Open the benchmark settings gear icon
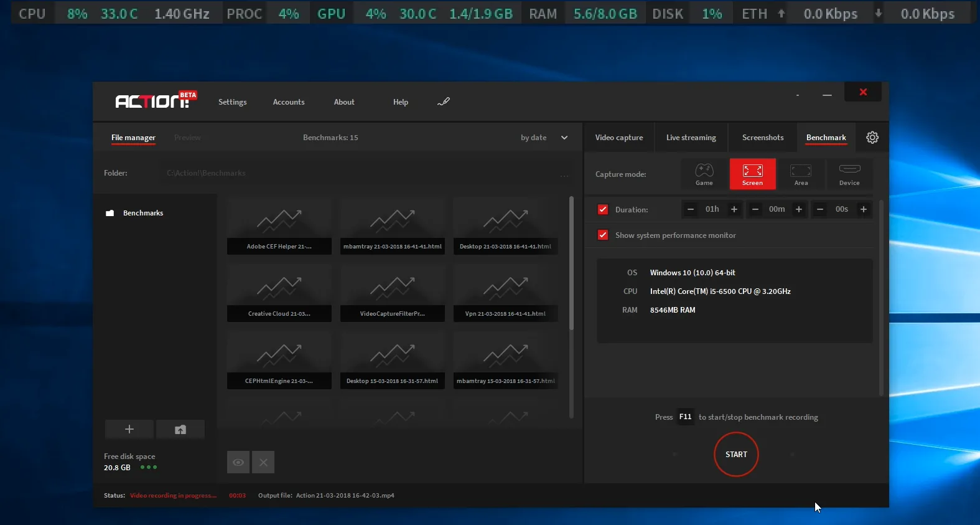Screen dimensions: 980x525 tap(872, 138)
